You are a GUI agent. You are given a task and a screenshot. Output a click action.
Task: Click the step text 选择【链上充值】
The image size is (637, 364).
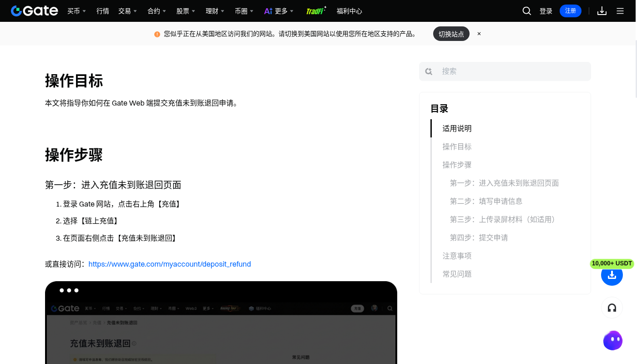click(91, 221)
